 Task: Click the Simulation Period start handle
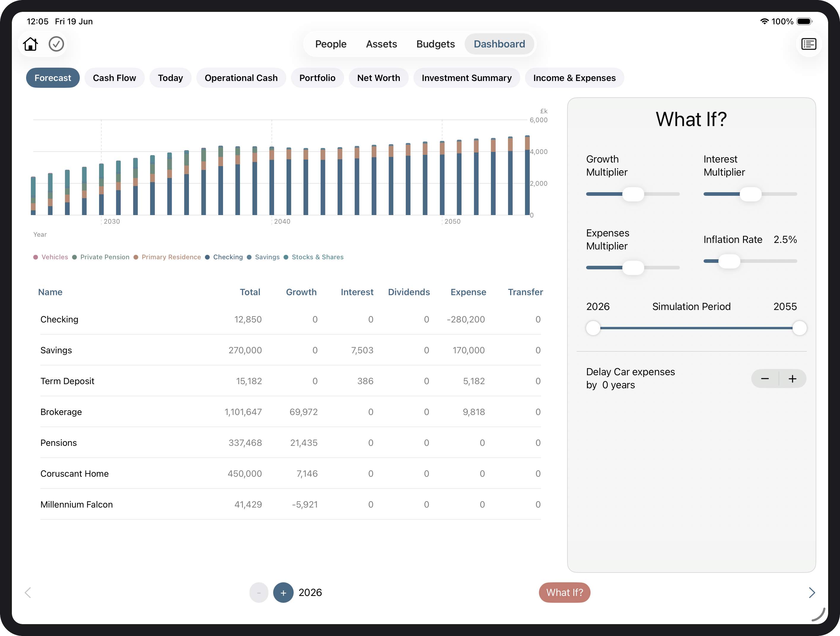(x=593, y=328)
